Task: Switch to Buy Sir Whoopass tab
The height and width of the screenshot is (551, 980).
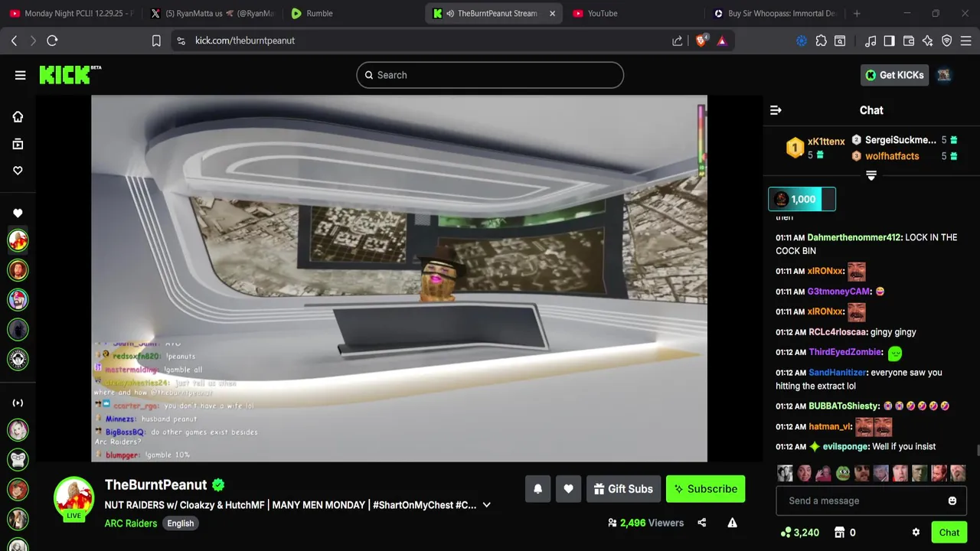Action: [774, 13]
